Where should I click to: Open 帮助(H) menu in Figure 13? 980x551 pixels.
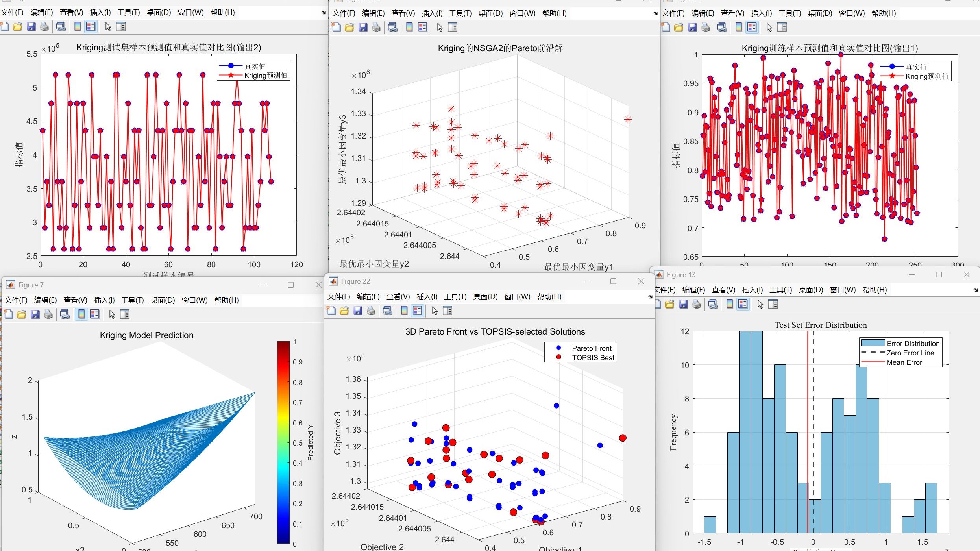(875, 290)
